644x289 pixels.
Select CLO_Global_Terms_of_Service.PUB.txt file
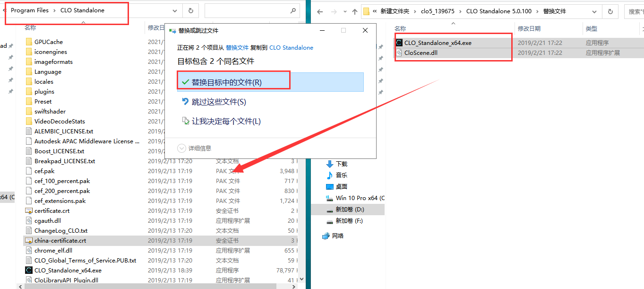[x=85, y=260]
